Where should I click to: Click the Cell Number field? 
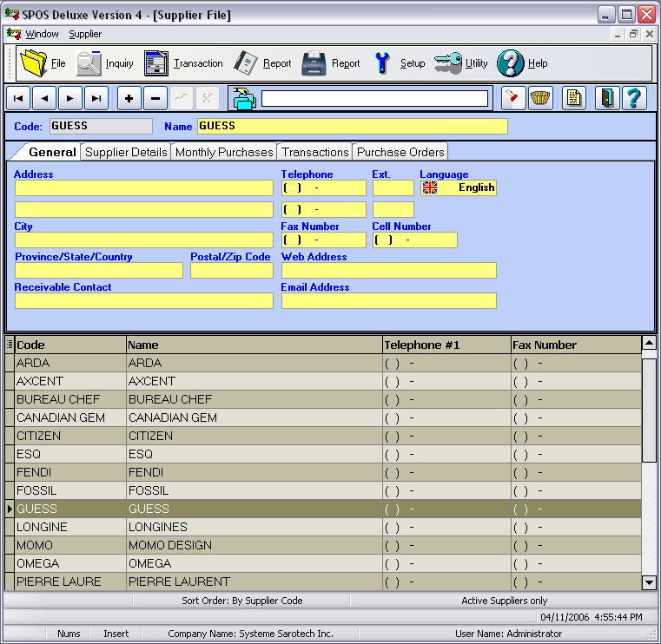point(415,240)
